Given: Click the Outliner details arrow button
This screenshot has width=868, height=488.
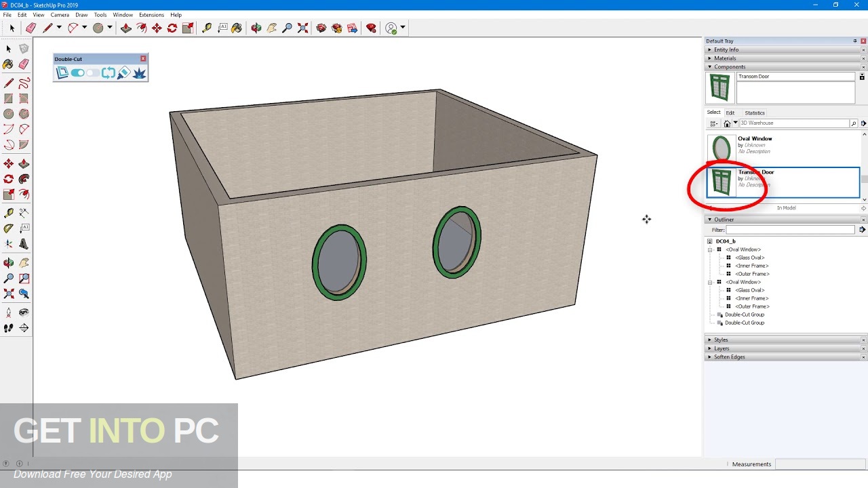Looking at the screenshot, I should (x=863, y=230).
